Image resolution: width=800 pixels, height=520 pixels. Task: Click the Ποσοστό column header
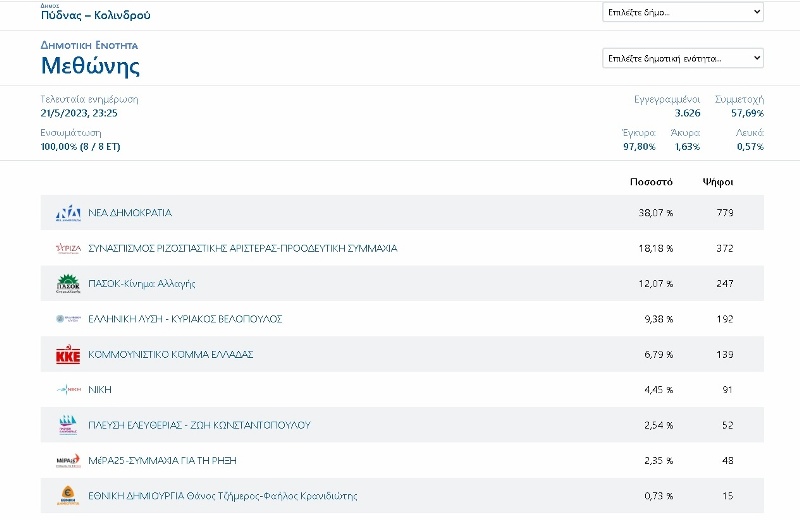point(651,182)
